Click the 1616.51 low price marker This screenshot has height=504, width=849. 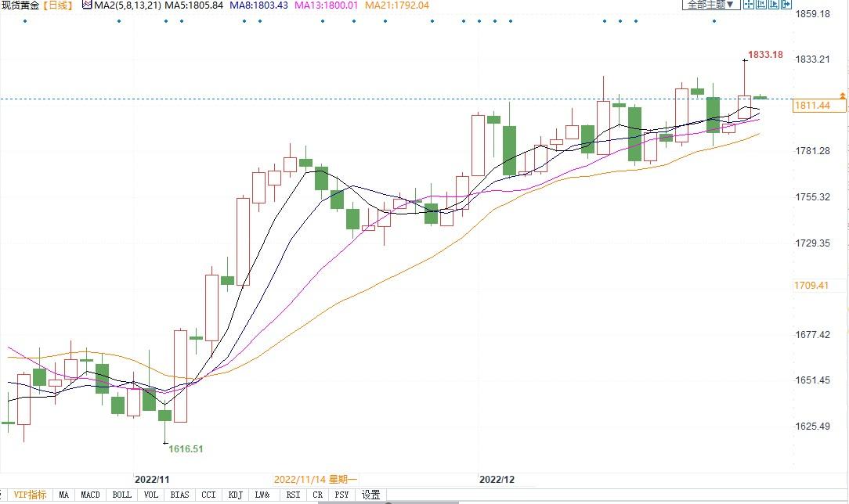pyautogui.click(x=186, y=449)
